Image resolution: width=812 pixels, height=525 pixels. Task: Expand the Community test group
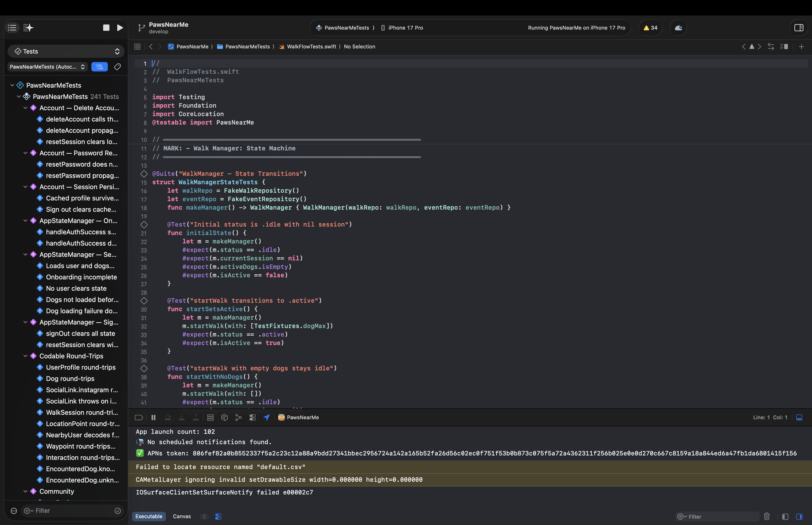(x=25, y=491)
